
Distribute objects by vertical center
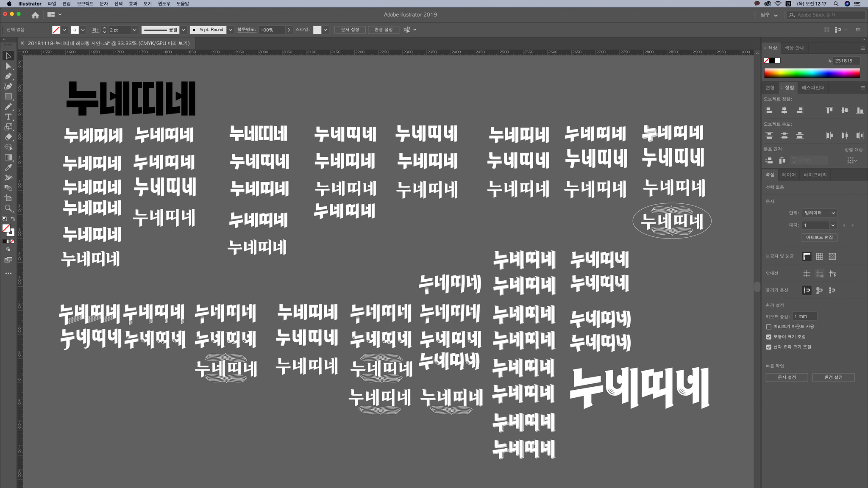tap(785, 136)
